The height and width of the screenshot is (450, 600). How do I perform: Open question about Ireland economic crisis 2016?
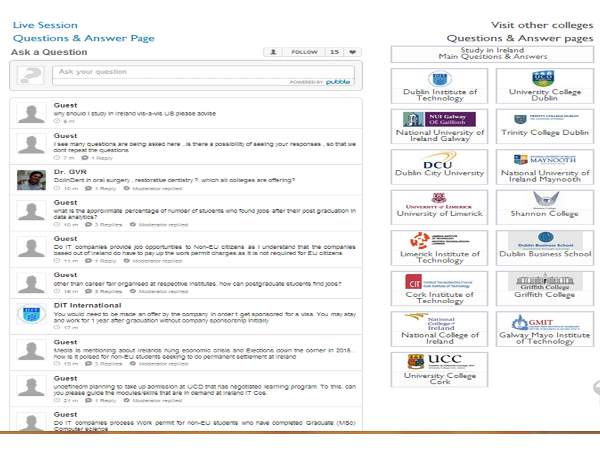(203, 353)
